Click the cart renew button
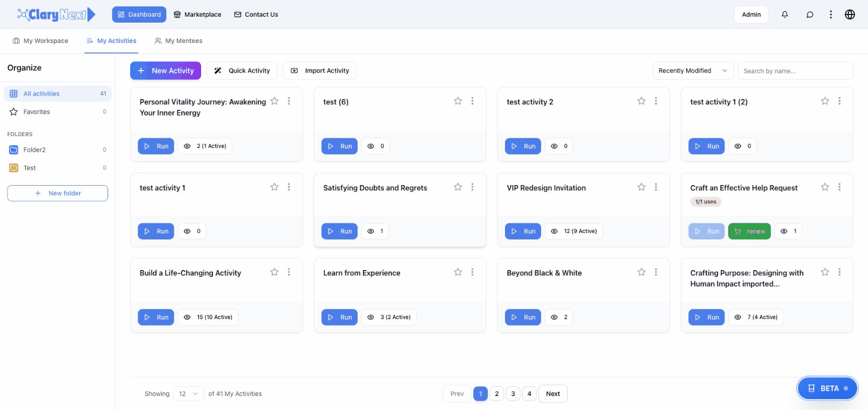The image size is (868, 410). tap(749, 231)
